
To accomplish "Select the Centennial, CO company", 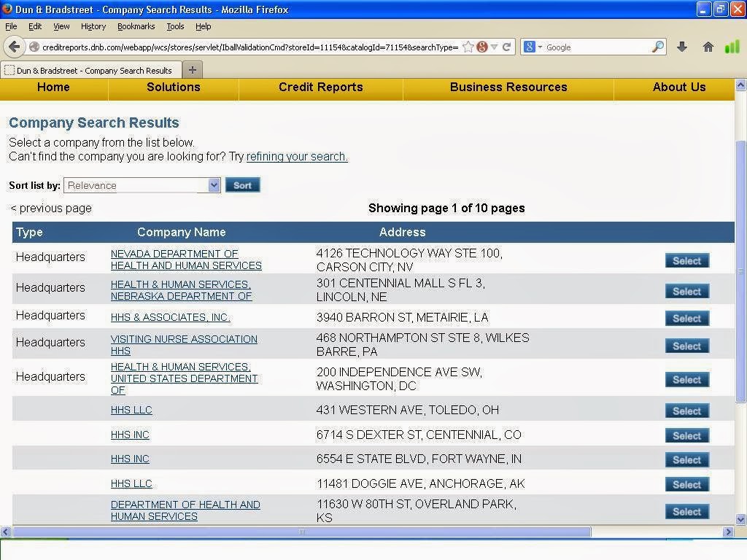I will pos(687,435).
